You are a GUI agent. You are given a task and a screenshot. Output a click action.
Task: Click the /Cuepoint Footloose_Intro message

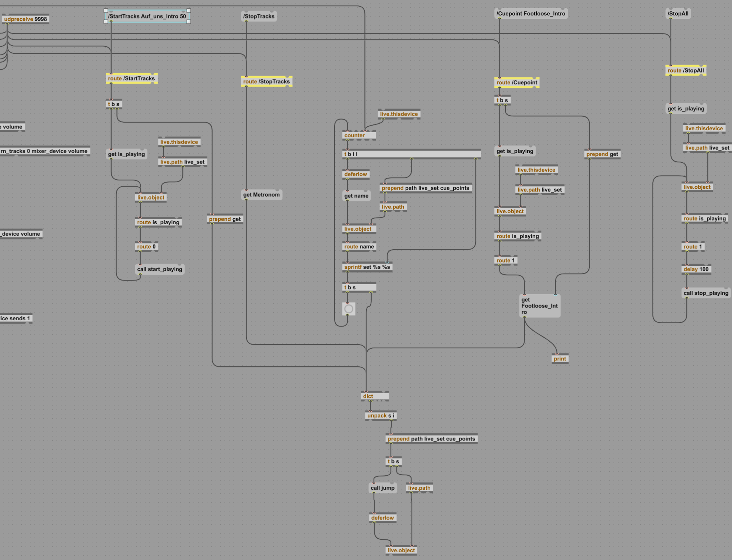pos(530,14)
